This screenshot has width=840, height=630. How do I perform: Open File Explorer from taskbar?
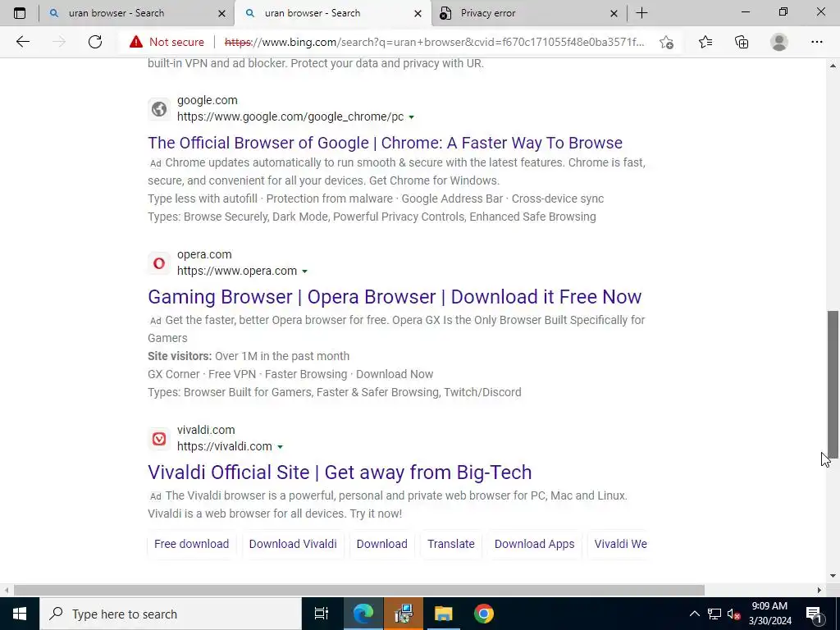click(444, 614)
